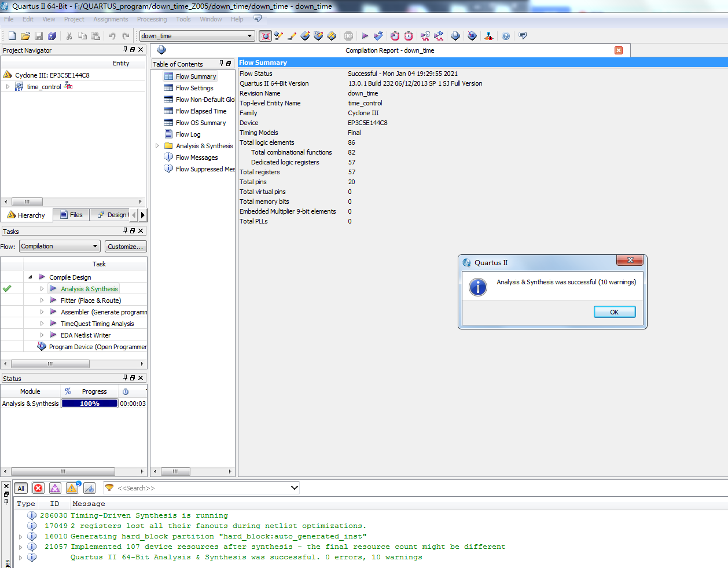Open the down_time project dropdown
728x568 pixels.
250,36
